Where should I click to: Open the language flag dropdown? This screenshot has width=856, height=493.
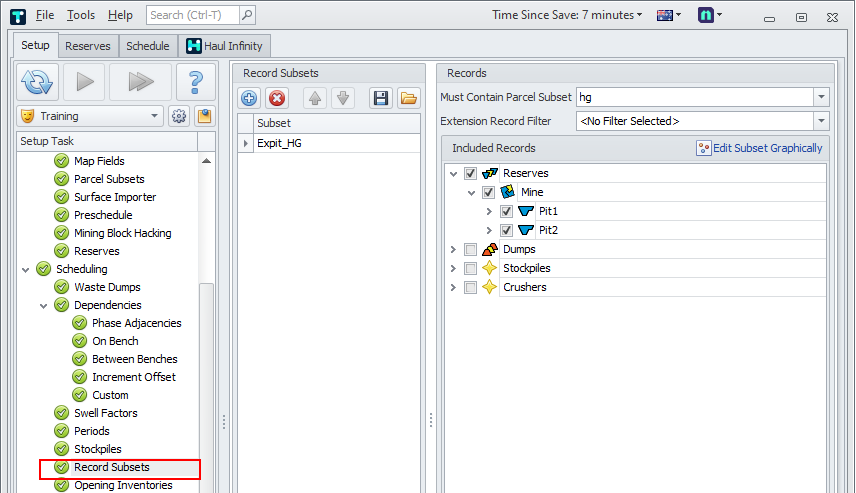pos(669,15)
